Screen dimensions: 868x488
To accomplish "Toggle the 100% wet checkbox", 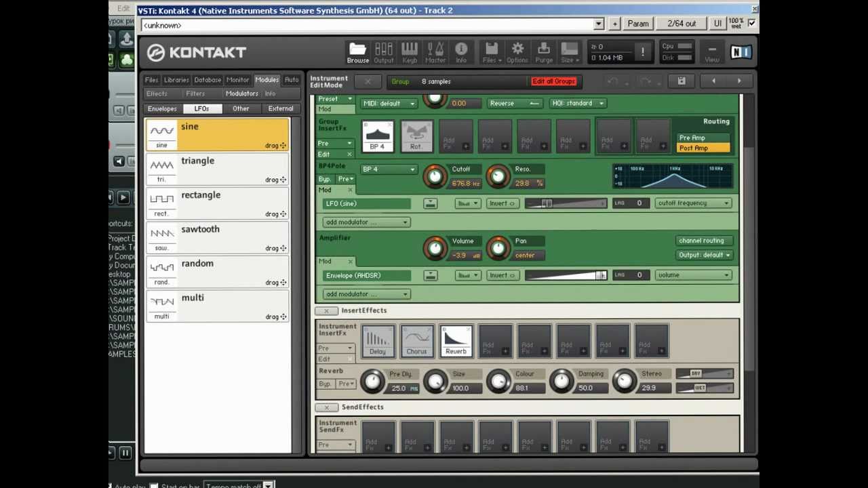I will pyautogui.click(x=751, y=23).
